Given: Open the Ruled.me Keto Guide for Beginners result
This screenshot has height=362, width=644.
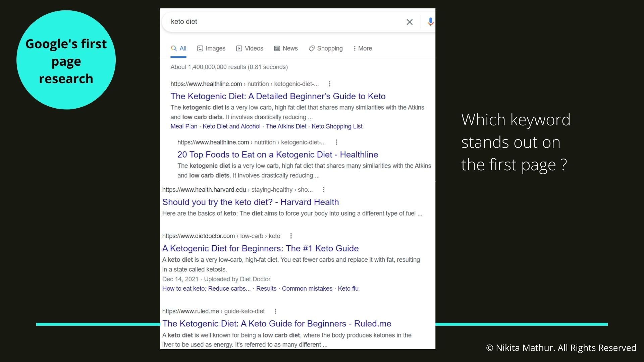Looking at the screenshot, I should 277,323.
